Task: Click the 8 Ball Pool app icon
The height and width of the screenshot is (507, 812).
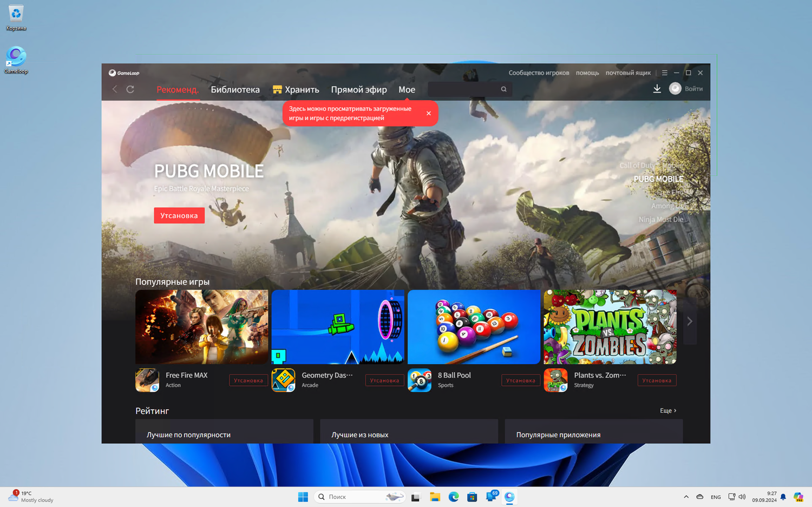Action: coord(420,380)
